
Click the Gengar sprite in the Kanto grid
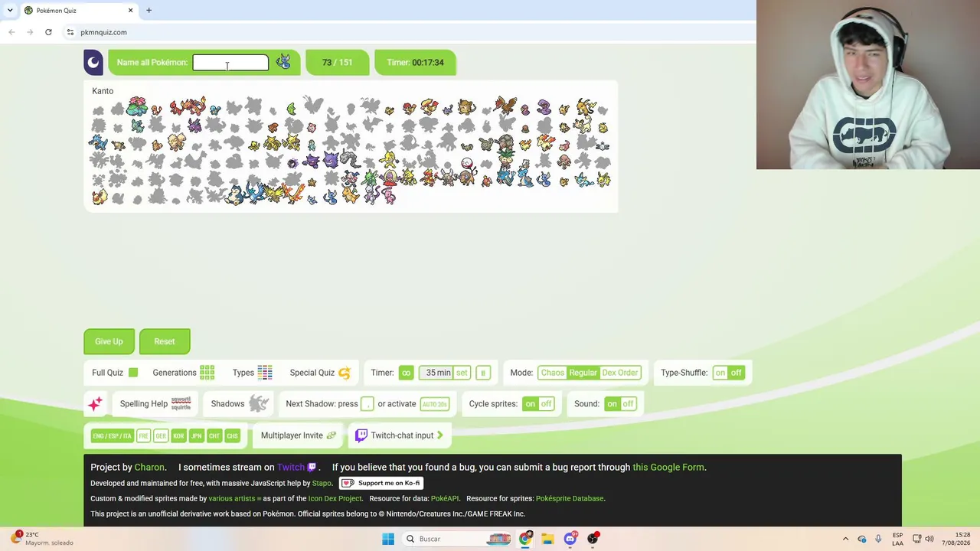(x=330, y=161)
